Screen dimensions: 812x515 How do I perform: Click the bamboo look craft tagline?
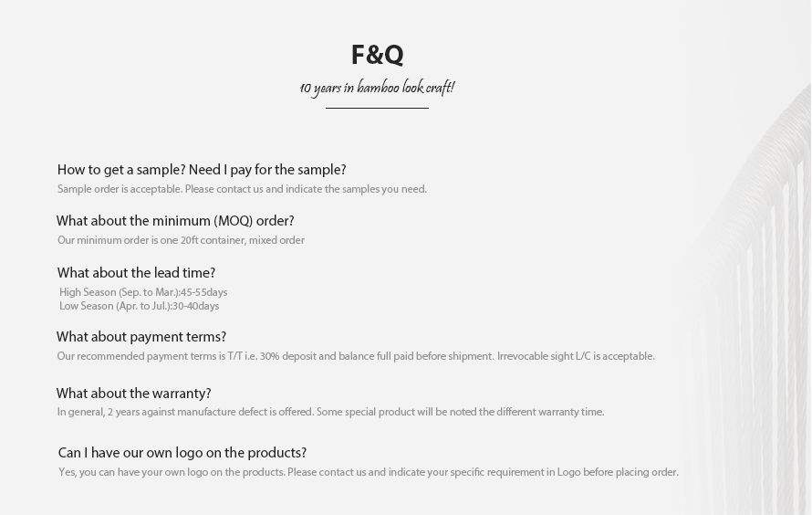tap(377, 88)
